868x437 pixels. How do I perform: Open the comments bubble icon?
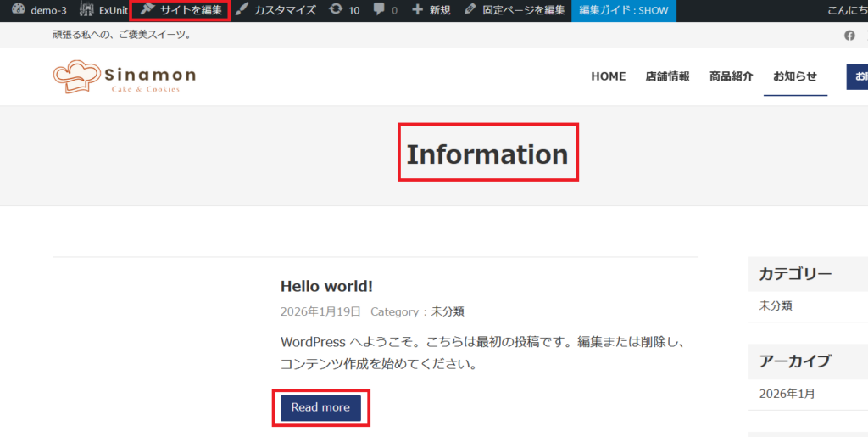coord(378,10)
